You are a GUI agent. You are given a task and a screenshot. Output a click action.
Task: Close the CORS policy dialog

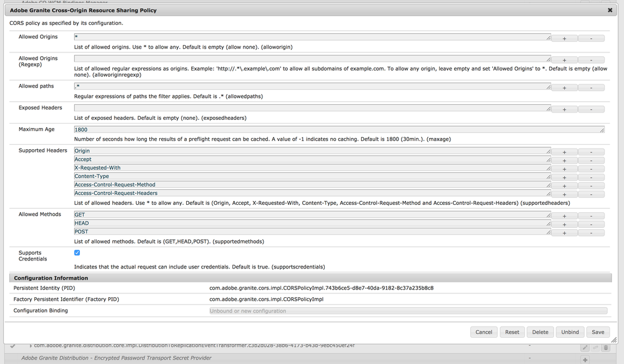coord(610,11)
